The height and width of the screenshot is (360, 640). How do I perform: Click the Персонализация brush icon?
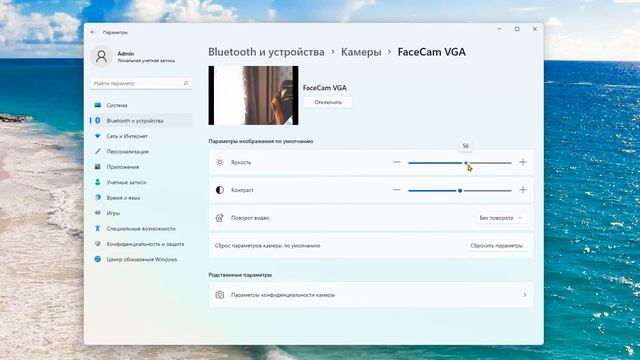[x=98, y=151]
